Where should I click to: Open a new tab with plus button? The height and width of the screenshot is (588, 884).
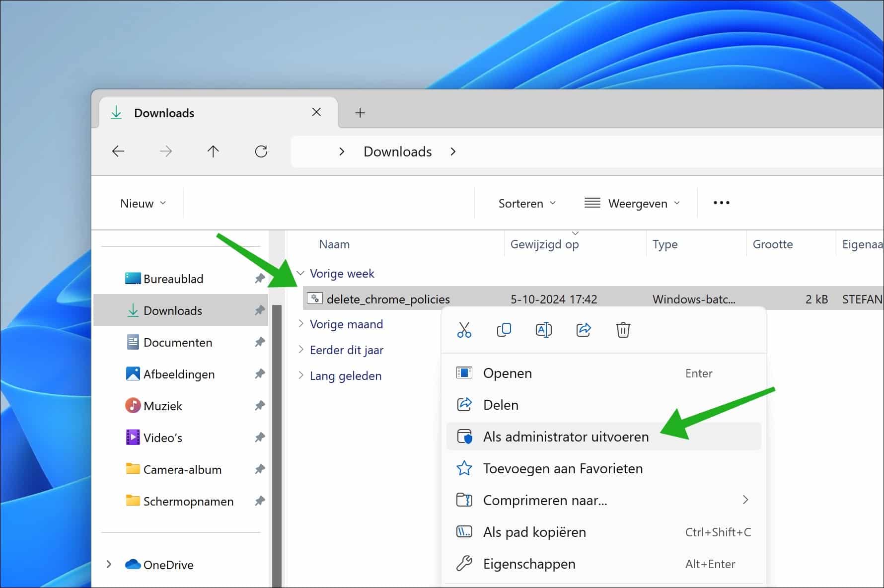[x=360, y=113]
